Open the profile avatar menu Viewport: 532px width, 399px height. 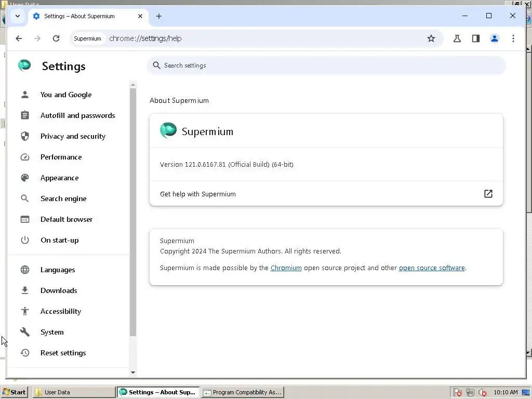495,38
